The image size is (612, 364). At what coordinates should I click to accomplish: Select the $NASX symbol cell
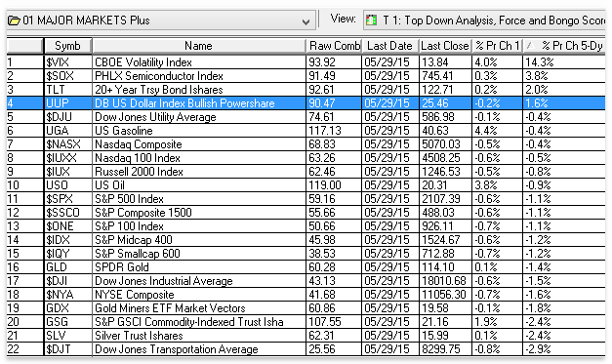(x=68, y=144)
